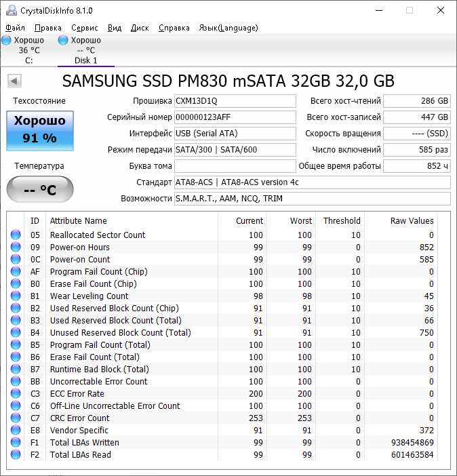Click the status orb for CRC Error Count
Image resolution: width=457 pixels, height=476 pixels.
tap(16, 418)
